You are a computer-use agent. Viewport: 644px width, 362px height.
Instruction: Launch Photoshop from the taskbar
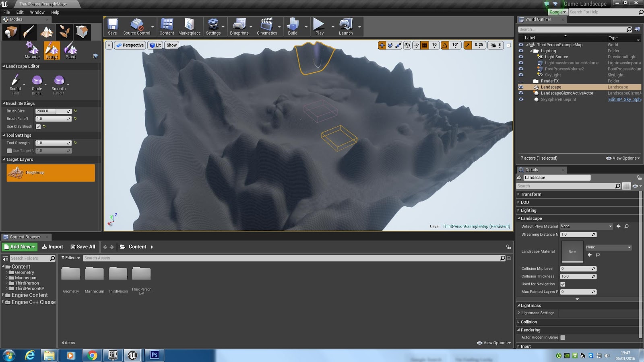[154, 355]
